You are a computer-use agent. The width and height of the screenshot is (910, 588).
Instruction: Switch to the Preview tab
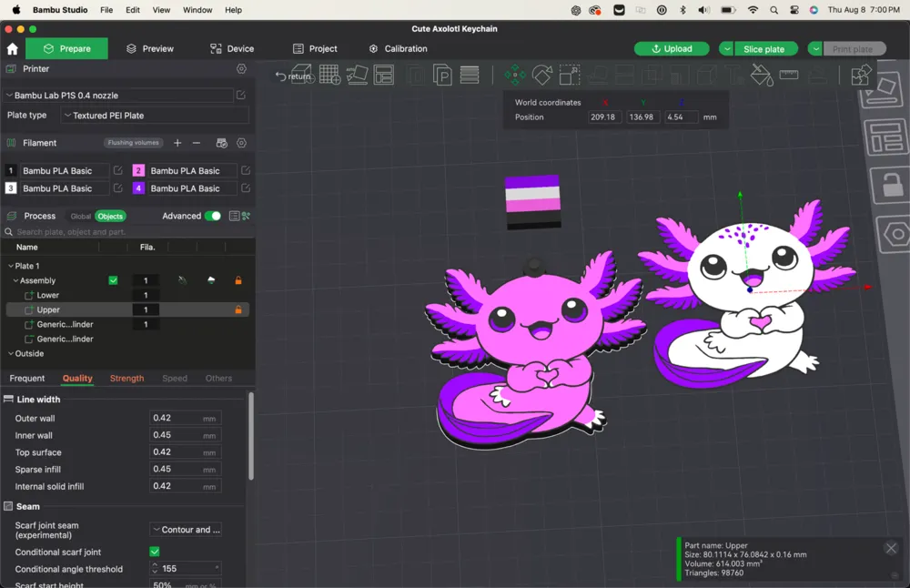pyautogui.click(x=149, y=48)
